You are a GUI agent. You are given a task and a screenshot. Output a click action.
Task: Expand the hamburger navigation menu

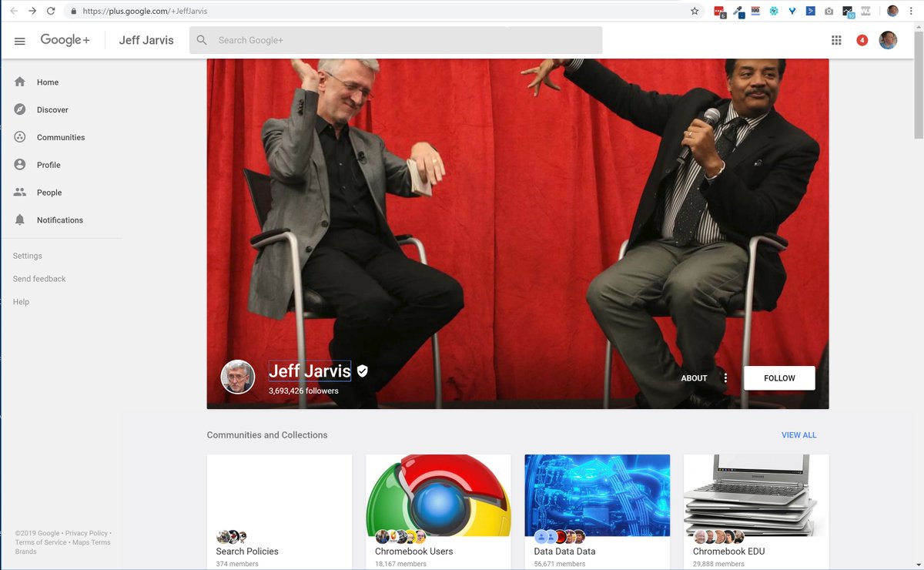tap(20, 40)
